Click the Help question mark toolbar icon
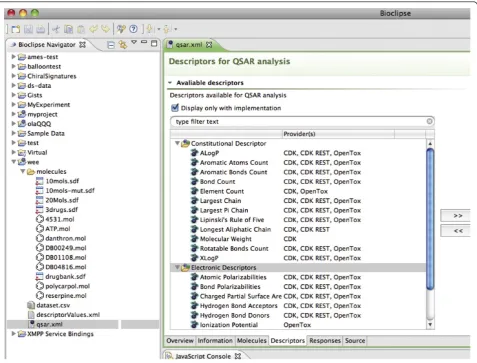Screen dimensions: 477x363 pos(133,29)
